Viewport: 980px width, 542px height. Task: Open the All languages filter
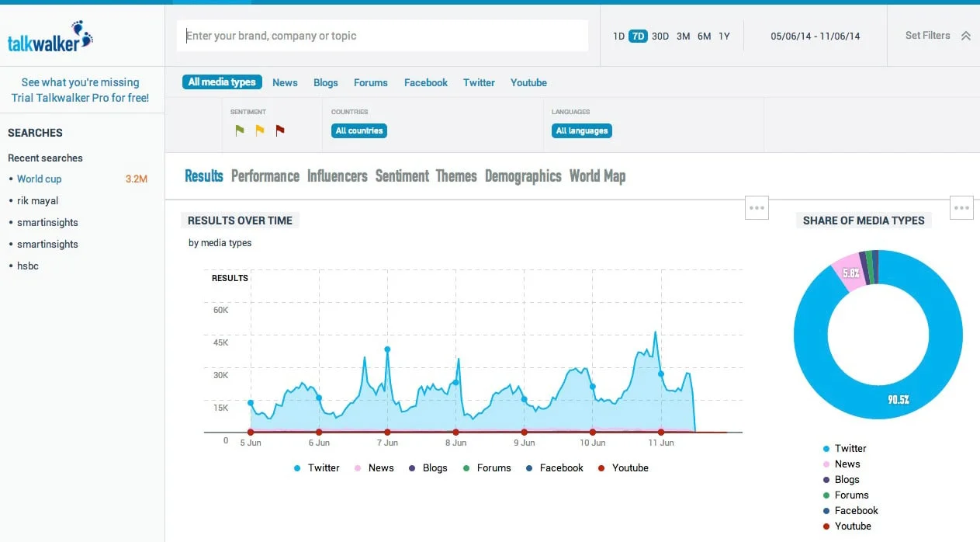pyautogui.click(x=582, y=130)
